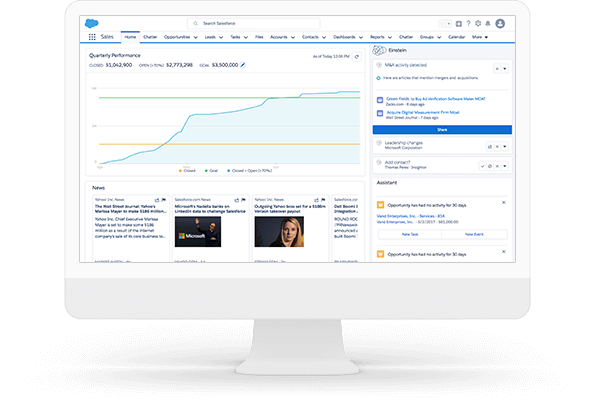Select the Home tab
600x400 pixels.
point(130,37)
